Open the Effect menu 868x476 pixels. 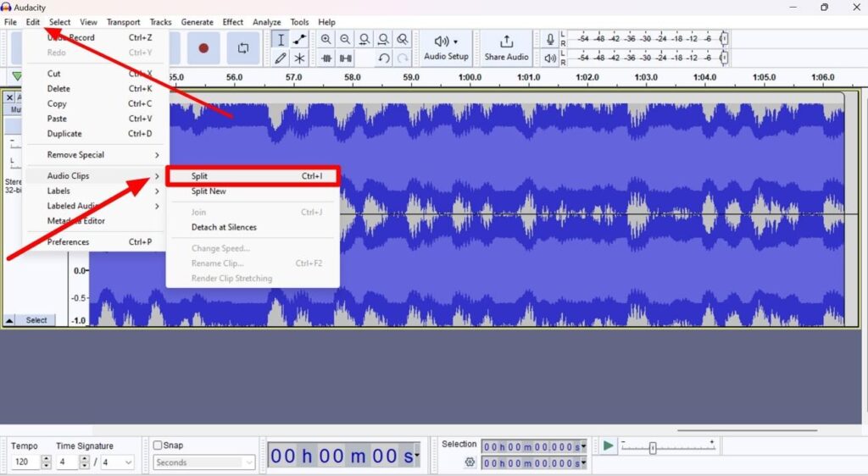pos(233,22)
